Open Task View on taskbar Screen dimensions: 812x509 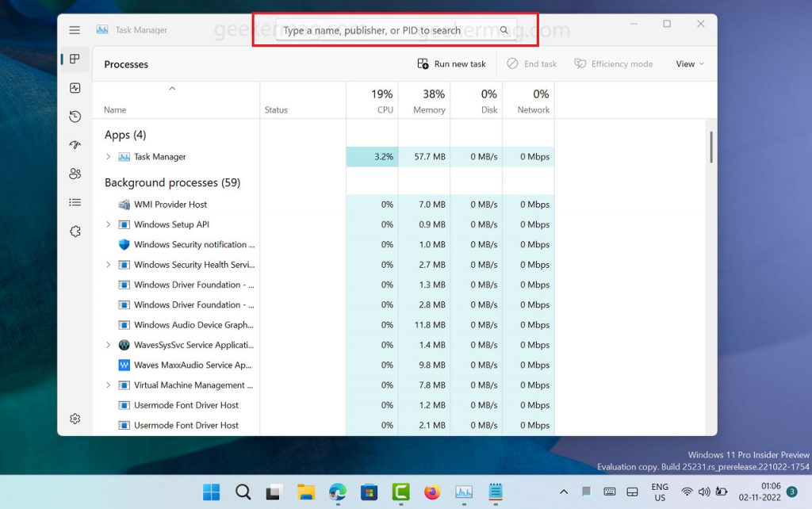pos(274,492)
